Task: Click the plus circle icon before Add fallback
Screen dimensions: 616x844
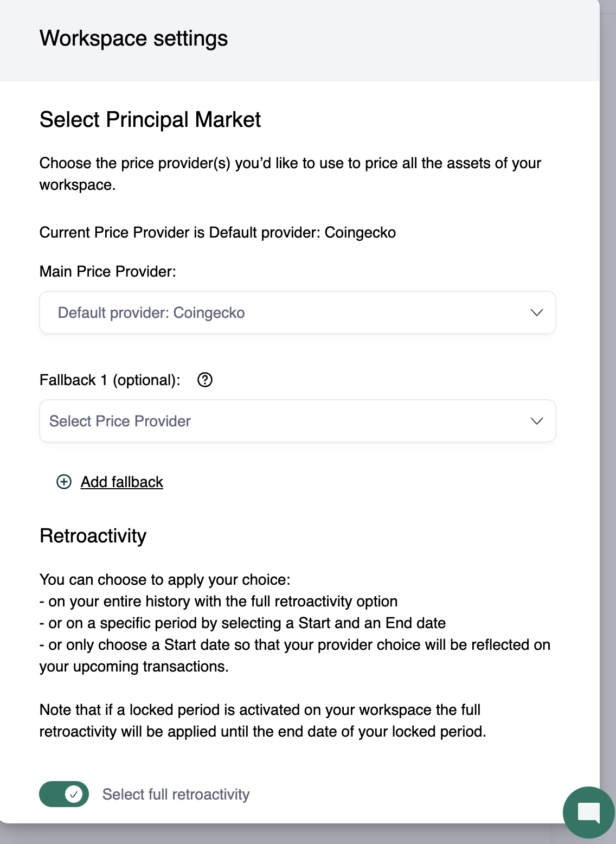Action: [64, 482]
